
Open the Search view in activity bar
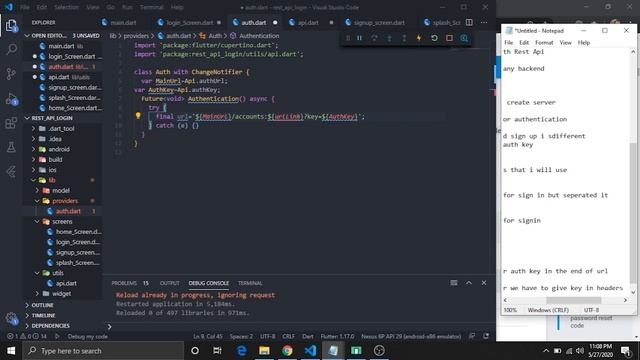coord(11,49)
